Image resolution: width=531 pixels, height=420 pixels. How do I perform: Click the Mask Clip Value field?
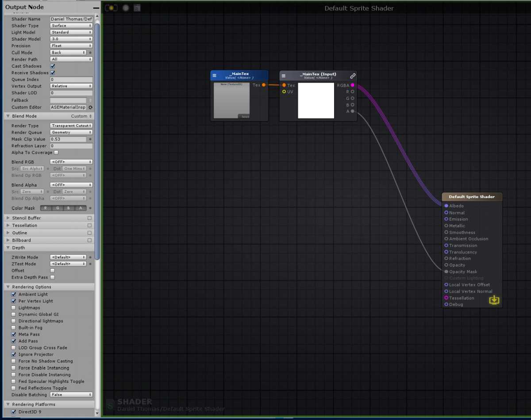68,139
